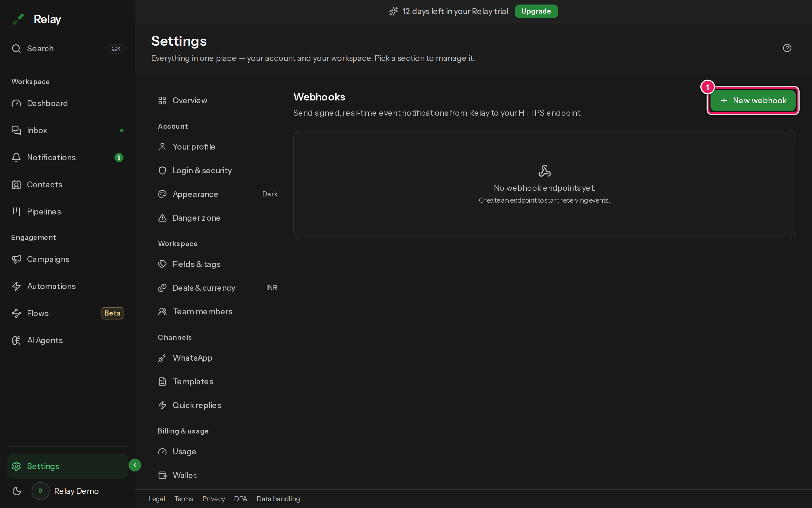Click the Settings gear icon
Screen dimensions: 812x508
[16, 466]
